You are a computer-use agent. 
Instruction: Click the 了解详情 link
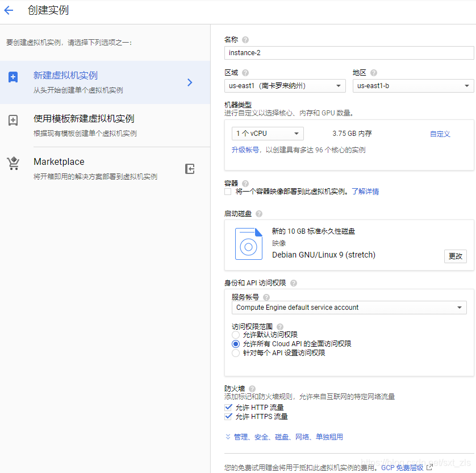[365, 192]
